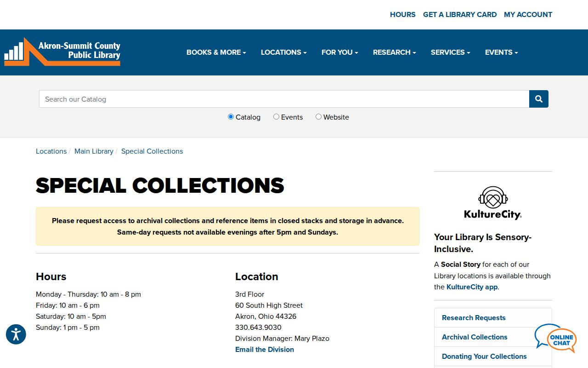Viewport: 588px width, 368px height.
Task: Click in the Search our Catalog field
Action: click(x=284, y=99)
